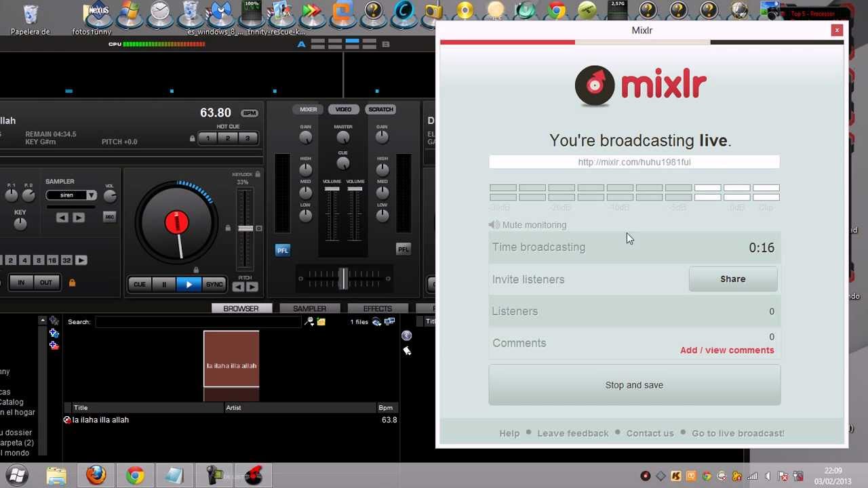The height and width of the screenshot is (488, 868).
Task: Click the left channel volume fader
Action: [332, 190]
